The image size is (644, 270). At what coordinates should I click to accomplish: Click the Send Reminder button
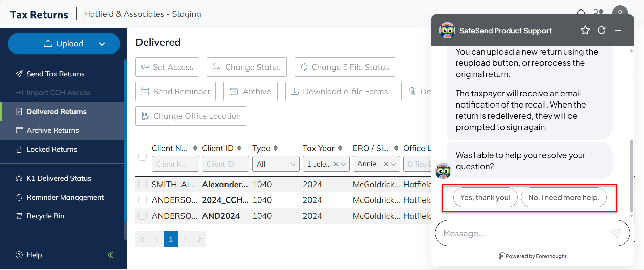click(x=175, y=92)
